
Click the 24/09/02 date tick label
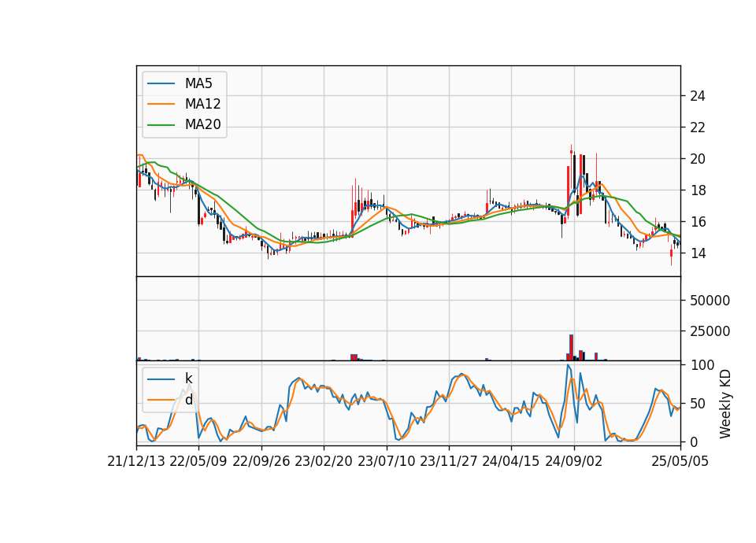[x=574, y=461]
